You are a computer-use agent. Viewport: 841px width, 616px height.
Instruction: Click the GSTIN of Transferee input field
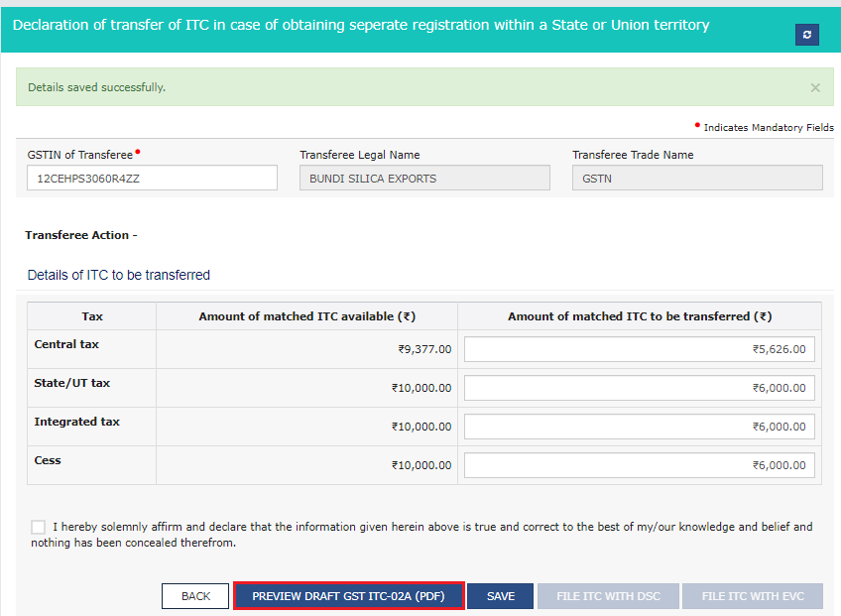click(152, 179)
